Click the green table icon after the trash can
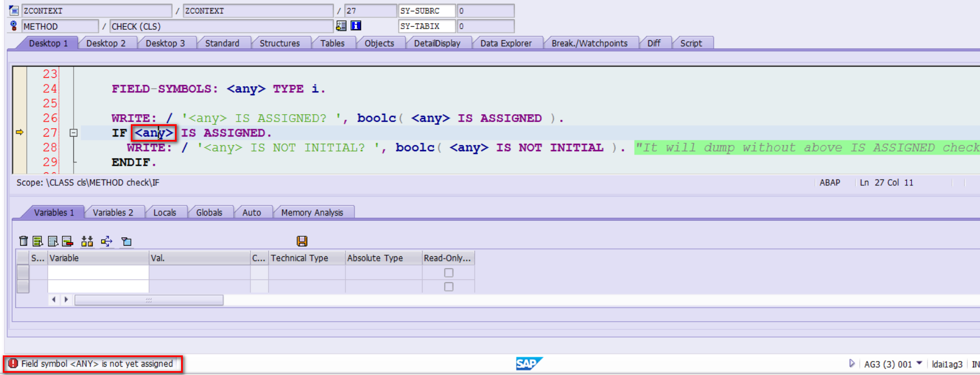980x375 pixels. pos(38,241)
